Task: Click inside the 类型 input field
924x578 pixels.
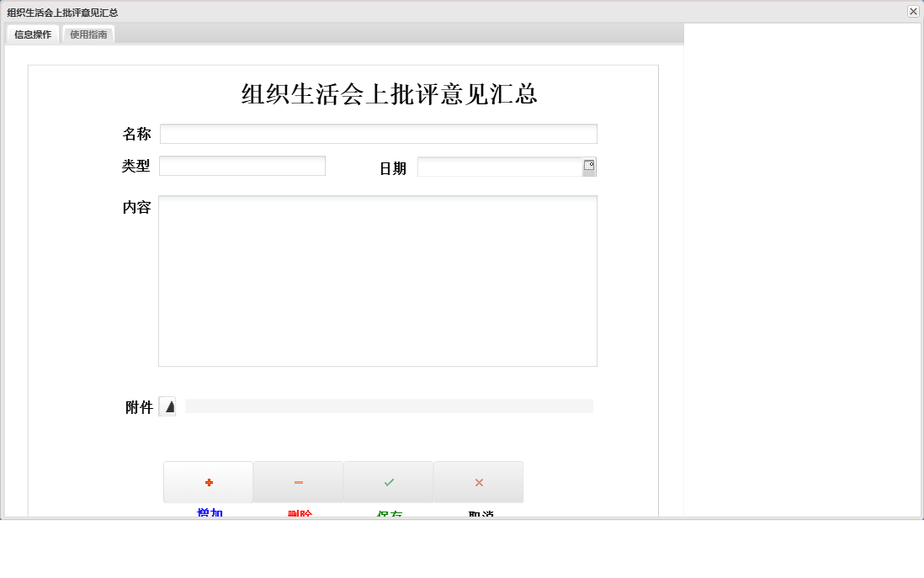Action: (242, 165)
